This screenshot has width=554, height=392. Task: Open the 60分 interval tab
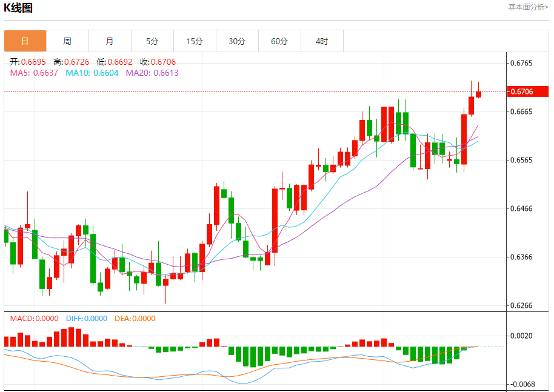click(279, 41)
